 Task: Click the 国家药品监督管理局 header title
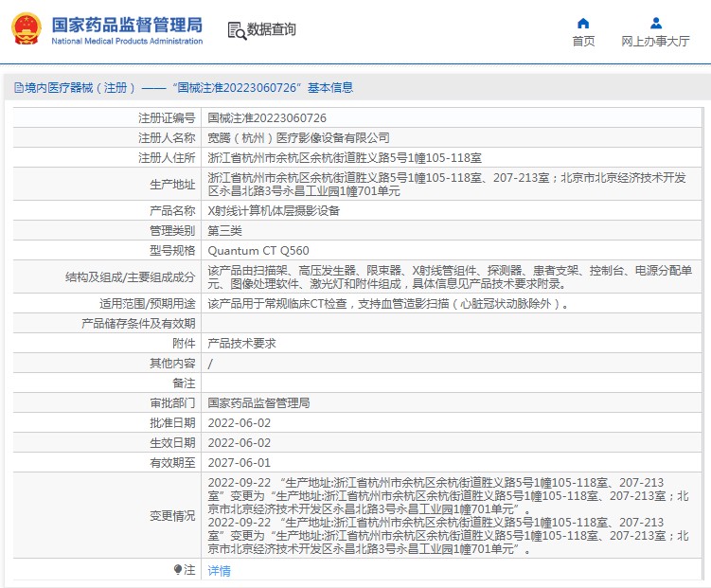pos(126,24)
